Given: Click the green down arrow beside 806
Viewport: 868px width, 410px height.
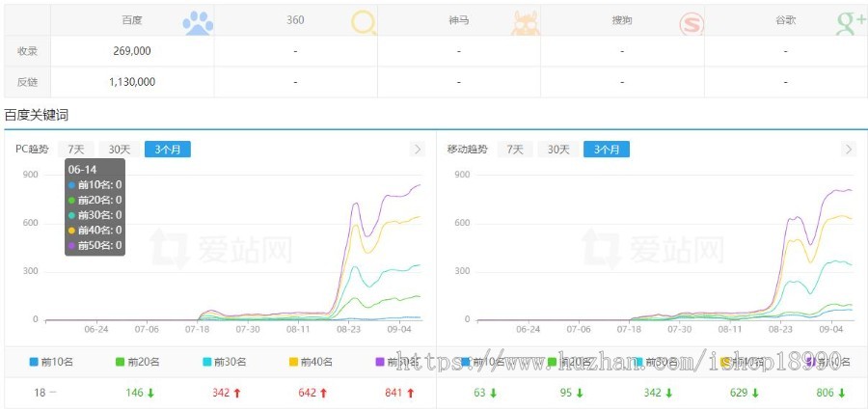Looking at the screenshot, I should [x=841, y=393].
